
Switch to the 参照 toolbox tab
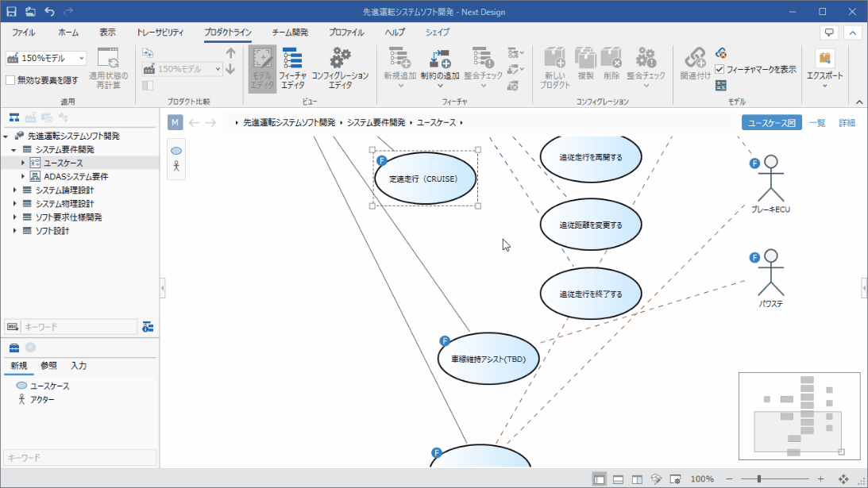coord(48,366)
